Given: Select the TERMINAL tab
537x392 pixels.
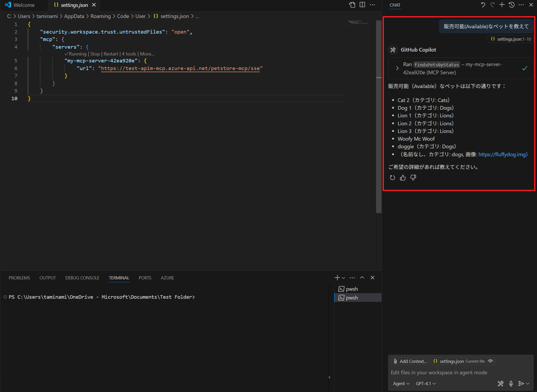Looking at the screenshot, I should 119,278.
